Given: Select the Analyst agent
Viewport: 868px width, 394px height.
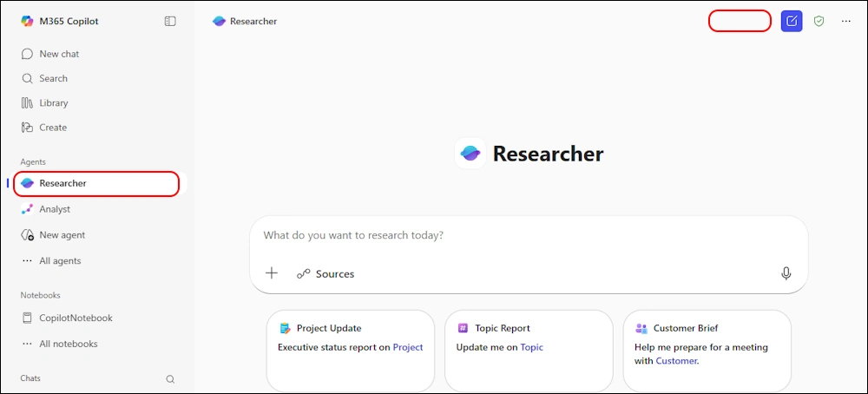Looking at the screenshot, I should point(54,209).
